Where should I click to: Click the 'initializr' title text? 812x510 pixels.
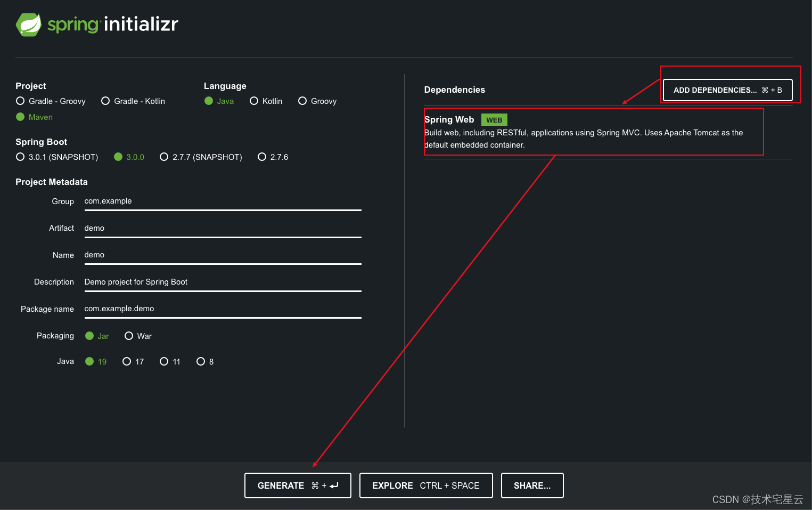pyautogui.click(x=141, y=24)
